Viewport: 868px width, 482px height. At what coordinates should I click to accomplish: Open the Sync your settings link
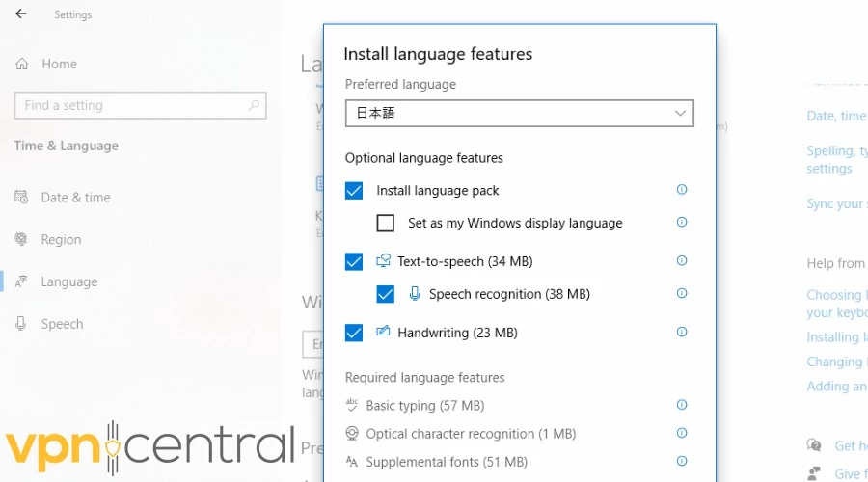point(837,203)
